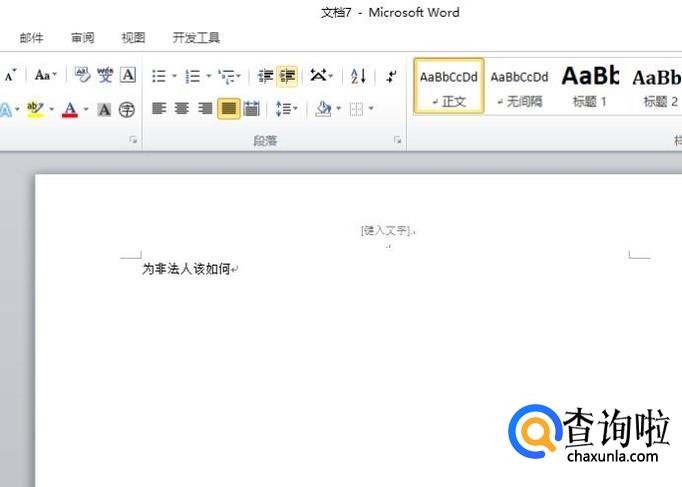Apply the 正文 style

[449, 86]
